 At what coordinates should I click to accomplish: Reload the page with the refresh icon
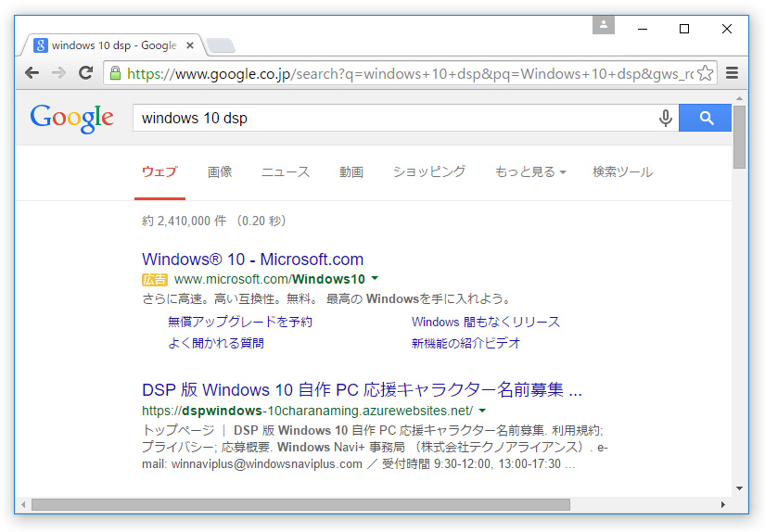[86, 72]
